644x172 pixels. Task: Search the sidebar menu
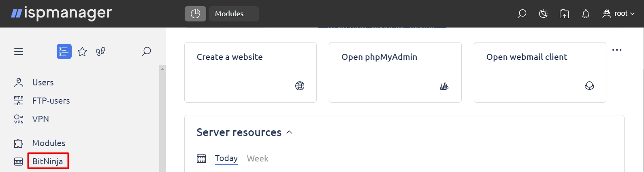146,51
